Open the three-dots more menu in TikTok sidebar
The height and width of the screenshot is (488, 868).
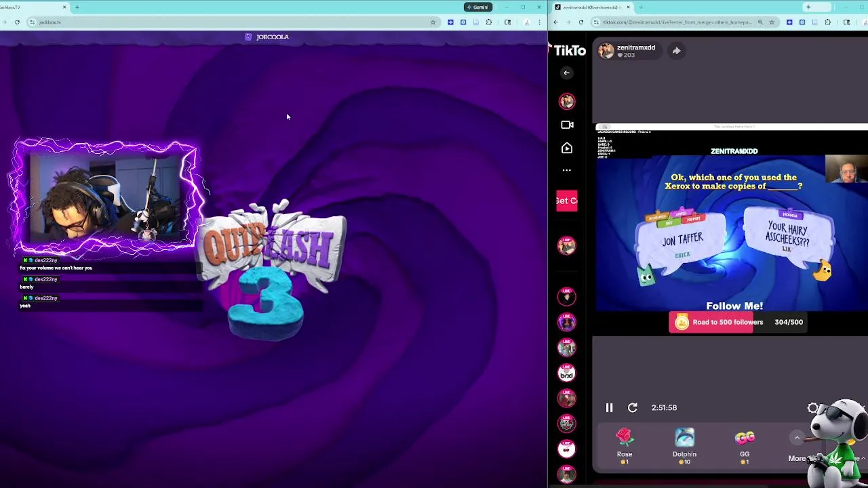click(x=567, y=170)
